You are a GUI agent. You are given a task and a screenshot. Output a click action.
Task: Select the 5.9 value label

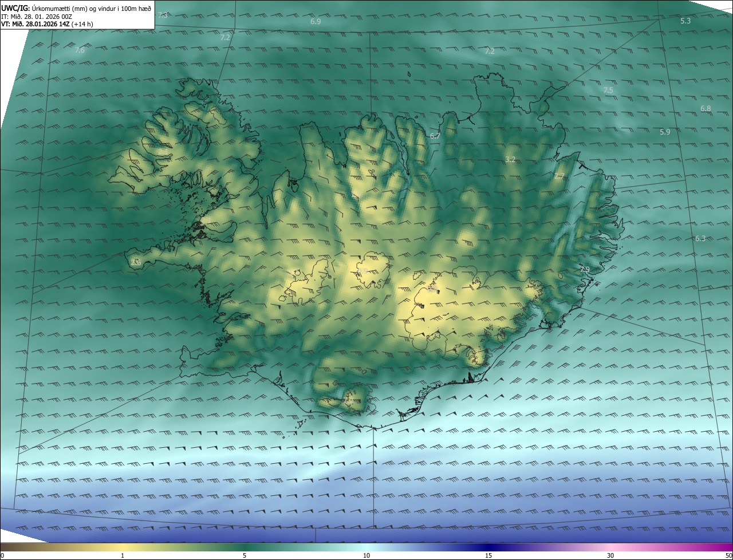(x=665, y=132)
